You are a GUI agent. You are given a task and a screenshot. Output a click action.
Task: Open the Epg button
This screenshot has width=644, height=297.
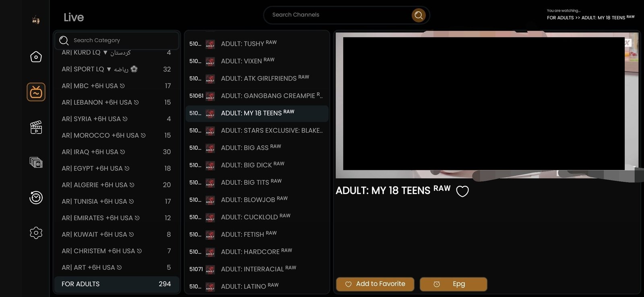[x=453, y=284]
